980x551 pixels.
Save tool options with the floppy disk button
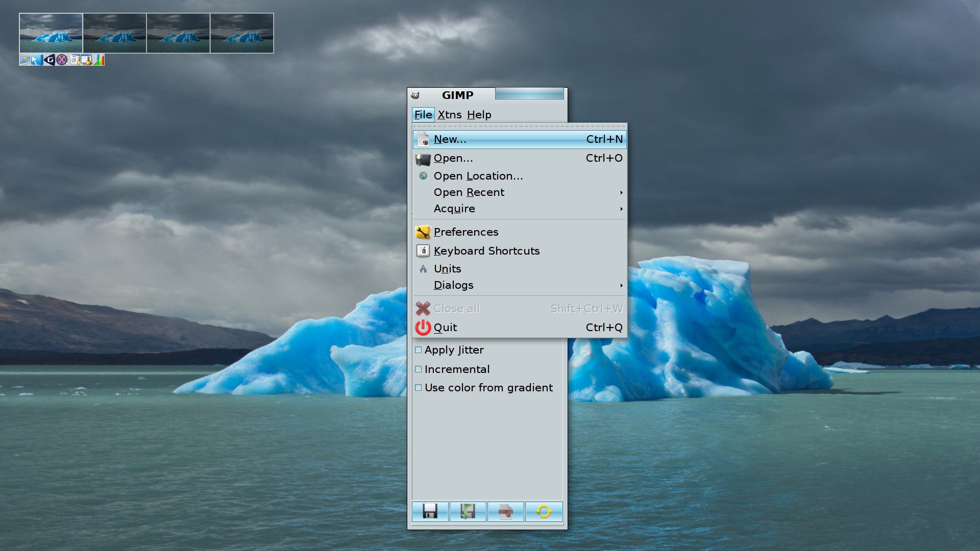point(430,511)
